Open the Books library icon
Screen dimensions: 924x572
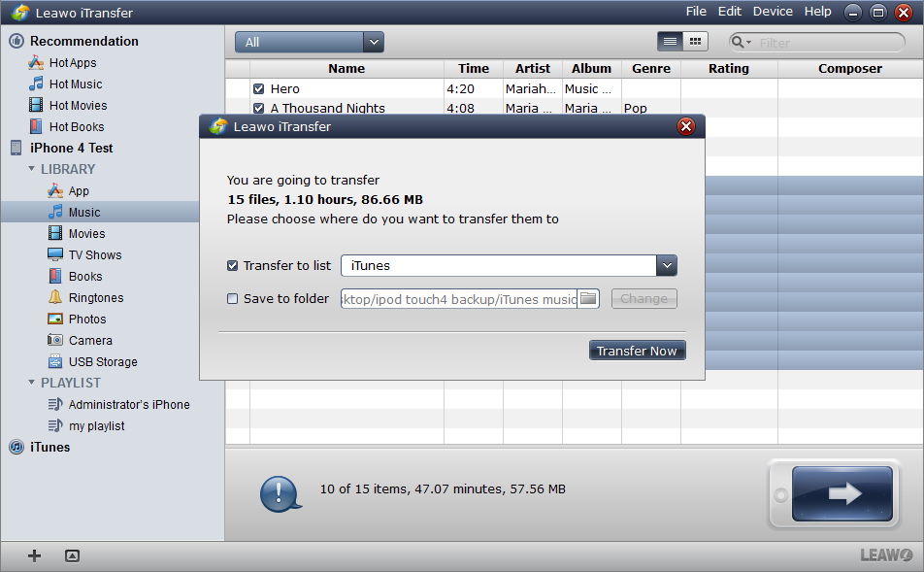point(55,276)
